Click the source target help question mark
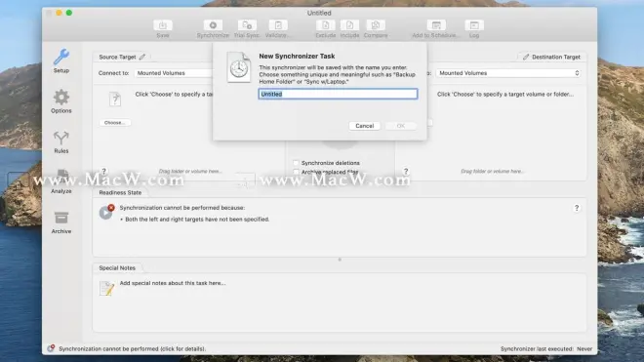Screen dimensions: 644x362 click(x=103, y=172)
